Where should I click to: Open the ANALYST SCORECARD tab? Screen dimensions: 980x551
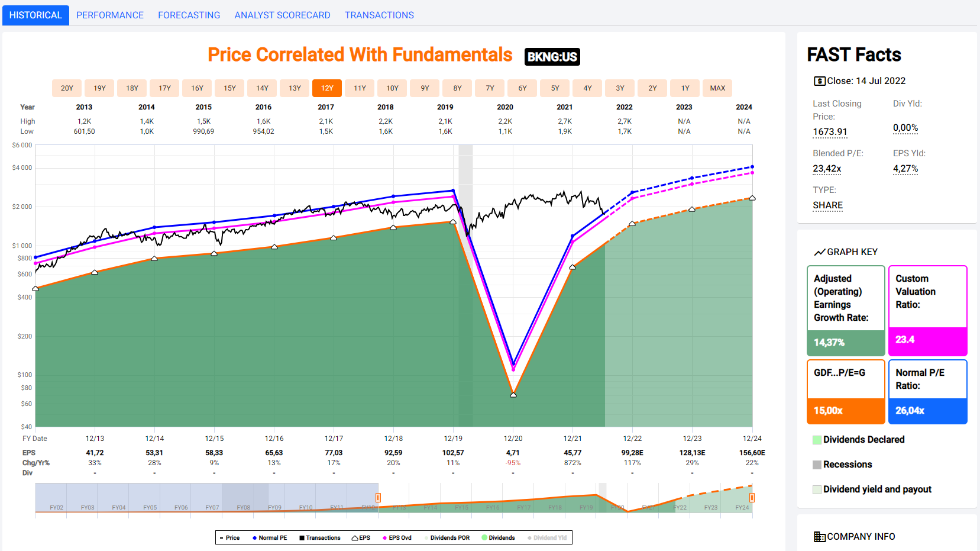tap(282, 15)
